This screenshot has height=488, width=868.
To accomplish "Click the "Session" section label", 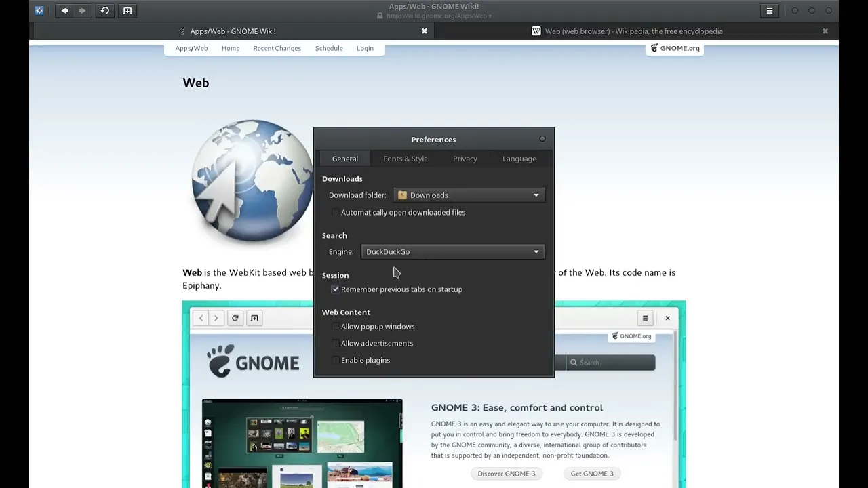I will click(x=335, y=275).
